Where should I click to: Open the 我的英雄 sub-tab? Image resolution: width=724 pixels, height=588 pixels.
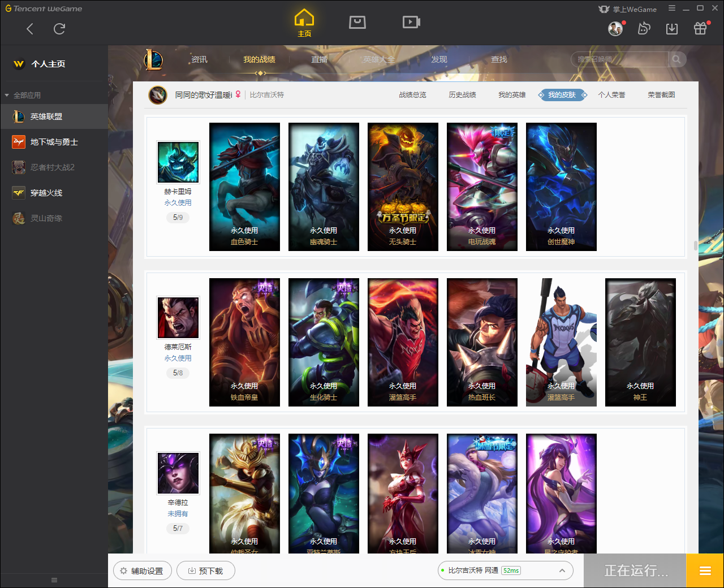coord(512,95)
